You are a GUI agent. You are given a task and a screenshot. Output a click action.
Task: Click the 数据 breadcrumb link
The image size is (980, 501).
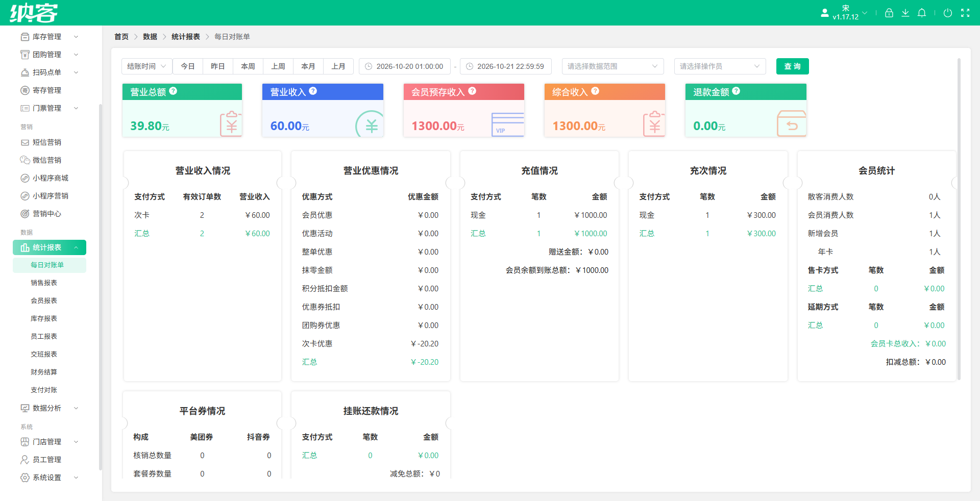coord(150,37)
